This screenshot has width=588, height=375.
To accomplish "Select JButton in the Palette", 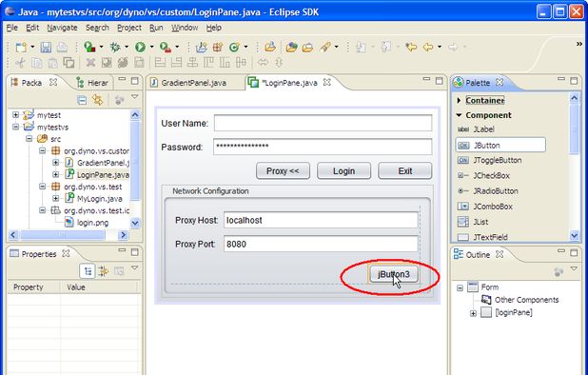I will pos(500,145).
